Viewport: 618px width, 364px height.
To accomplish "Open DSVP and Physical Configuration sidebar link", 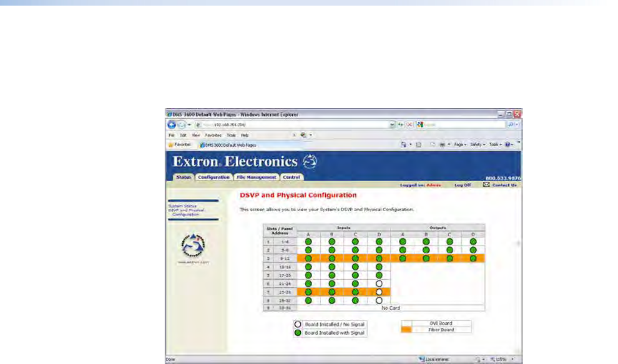I will pos(186,212).
